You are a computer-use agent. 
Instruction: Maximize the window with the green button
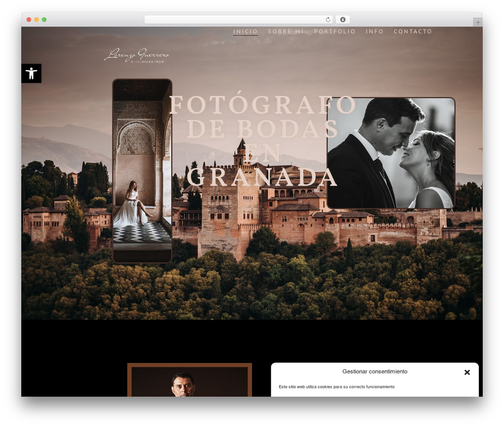(x=44, y=20)
